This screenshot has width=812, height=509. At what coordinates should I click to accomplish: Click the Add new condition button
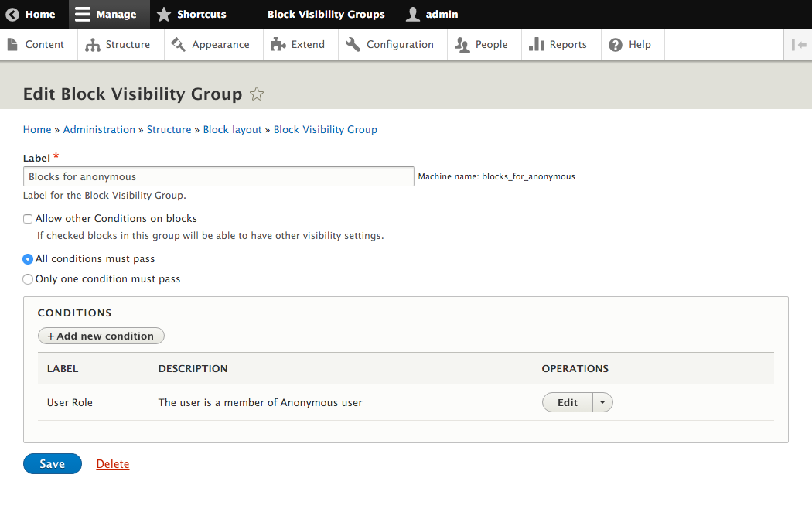pos(101,336)
